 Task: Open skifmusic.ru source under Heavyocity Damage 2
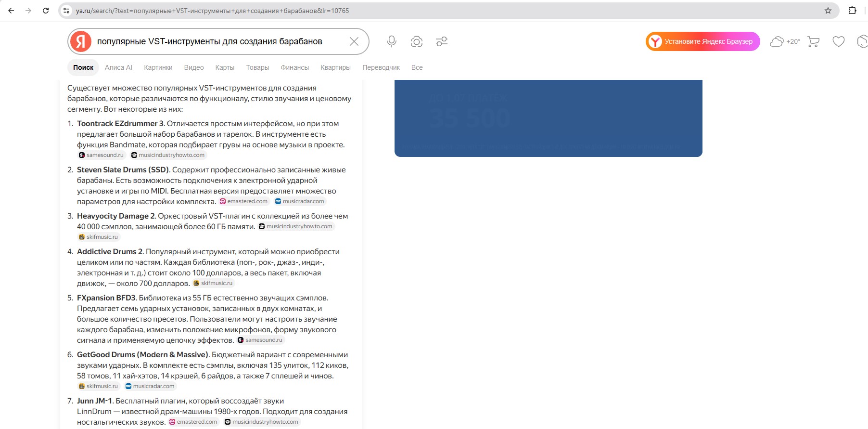point(98,237)
